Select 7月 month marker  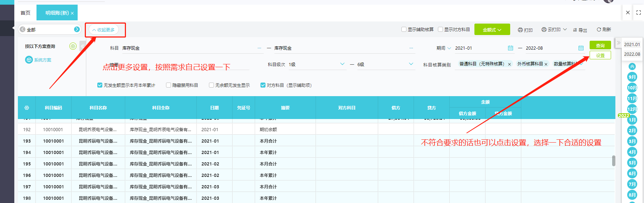[x=632, y=184]
